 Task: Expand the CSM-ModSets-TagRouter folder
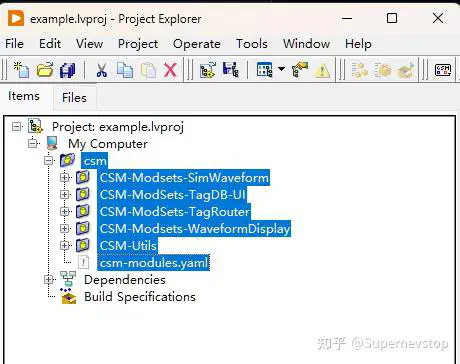click(65, 212)
